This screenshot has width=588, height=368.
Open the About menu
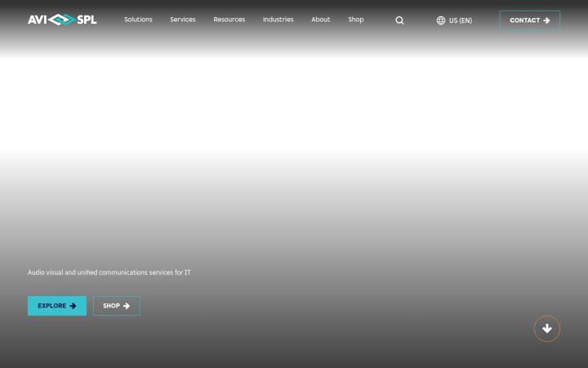[321, 20]
